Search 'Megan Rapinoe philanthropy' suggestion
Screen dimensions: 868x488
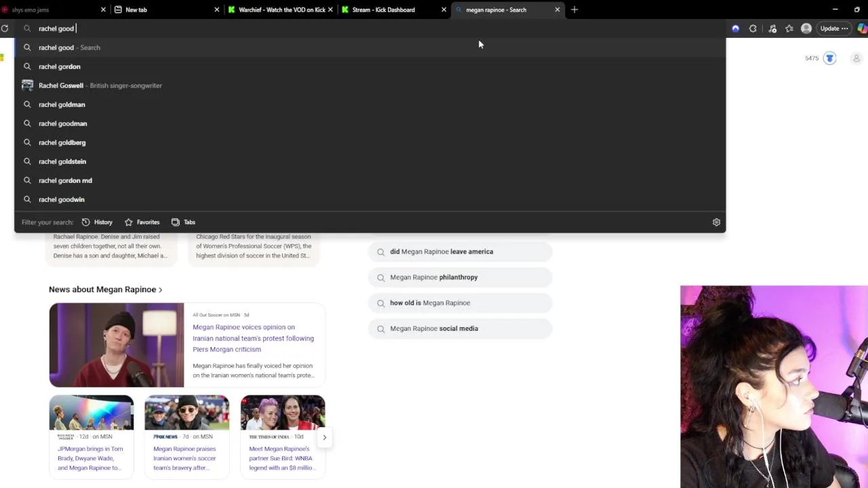coord(460,277)
